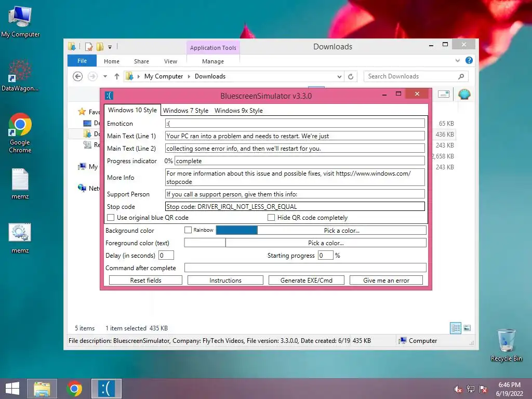Click BluescreenSimulator taskbar icon
Screen dimensions: 532x399
tap(107, 389)
